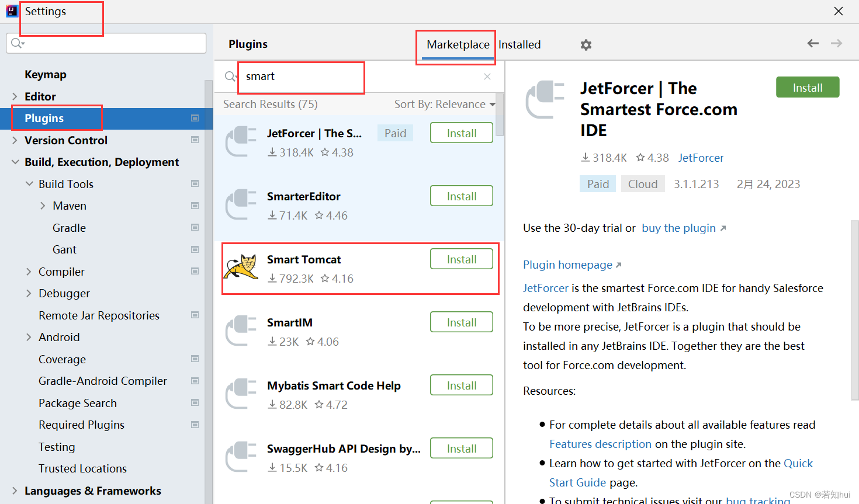Click the project-level icon beside Gradle
This screenshot has height=504, width=859.
(195, 228)
